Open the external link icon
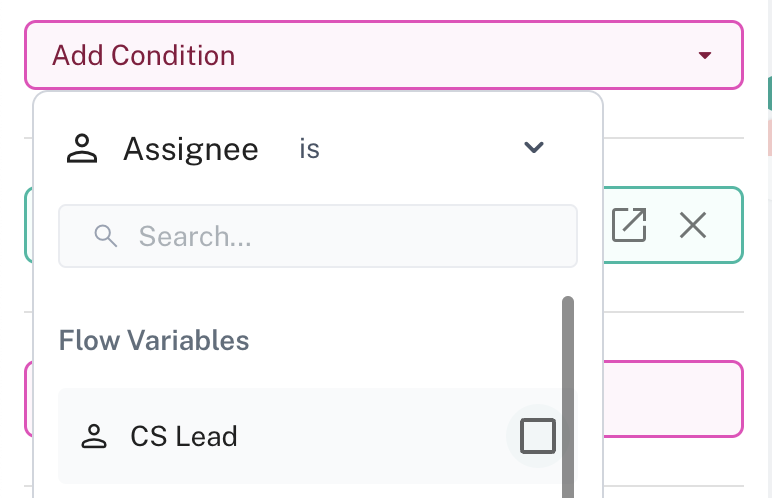This screenshot has height=498, width=772. [x=629, y=225]
